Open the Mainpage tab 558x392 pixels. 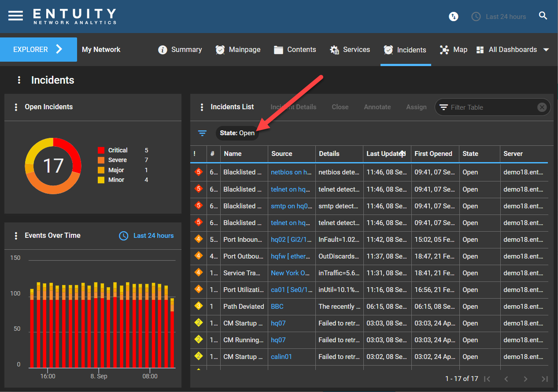(238, 50)
